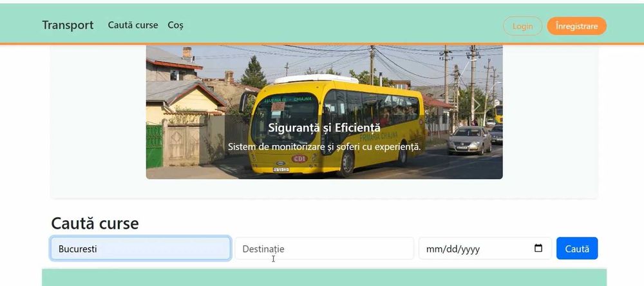
Task: Open the Coș cart menu item
Action: (x=175, y=25)
